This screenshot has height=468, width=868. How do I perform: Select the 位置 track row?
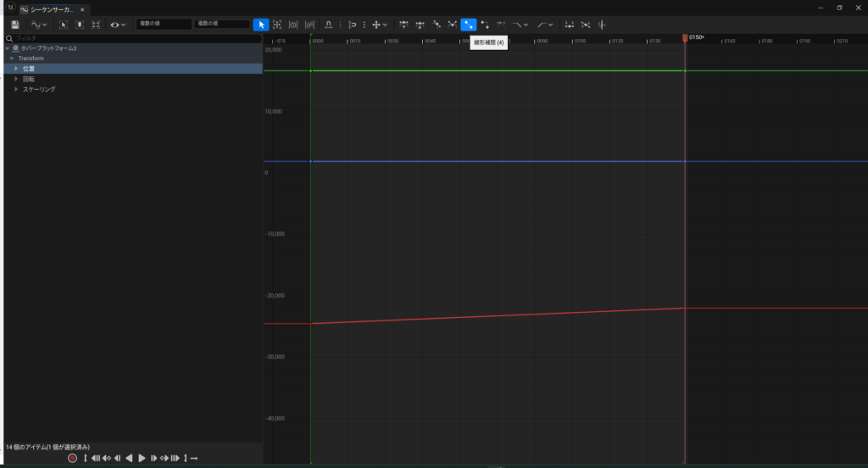tap(133, 69)
